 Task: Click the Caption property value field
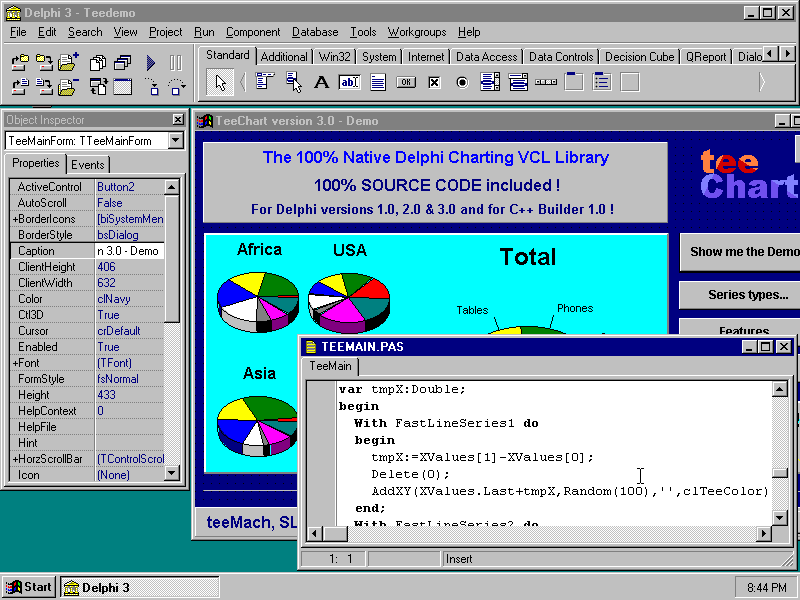click(x=128, y=251)
